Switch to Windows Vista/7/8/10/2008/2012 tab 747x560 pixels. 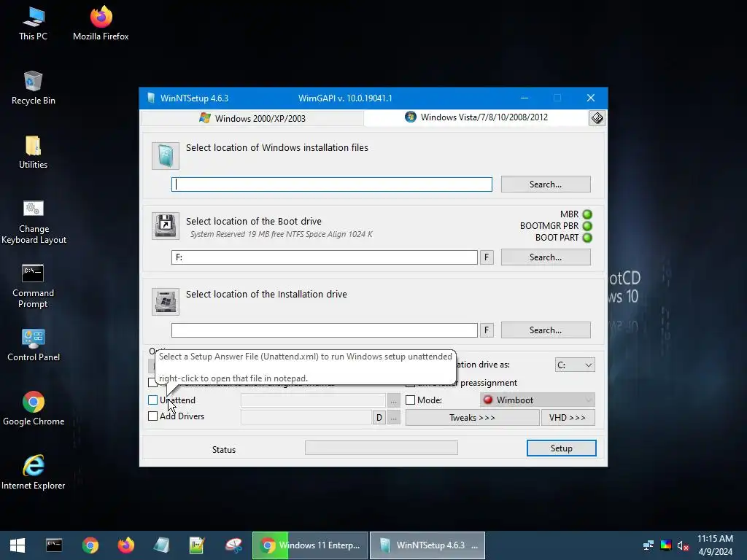(x=476, y=117)
